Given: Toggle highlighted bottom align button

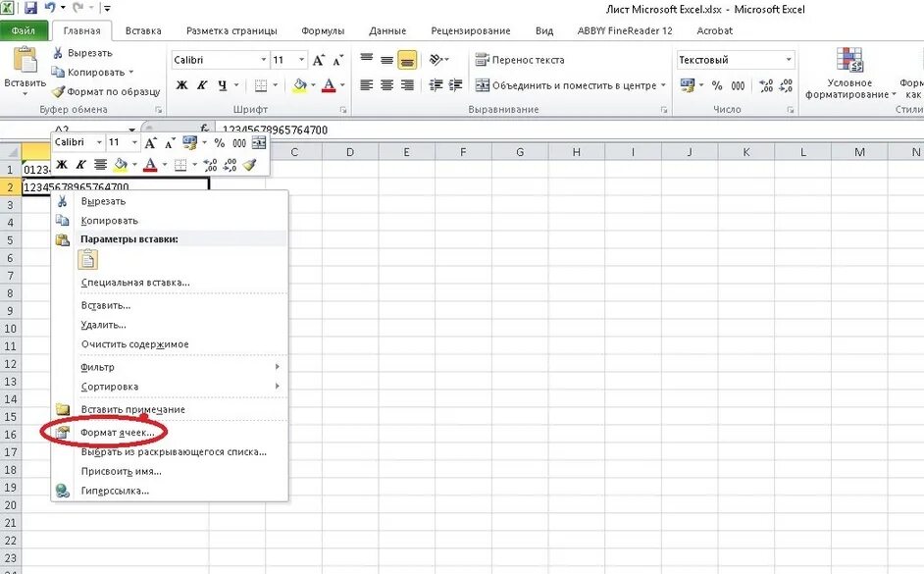Looking at the screenshot, I should (407, 60).
